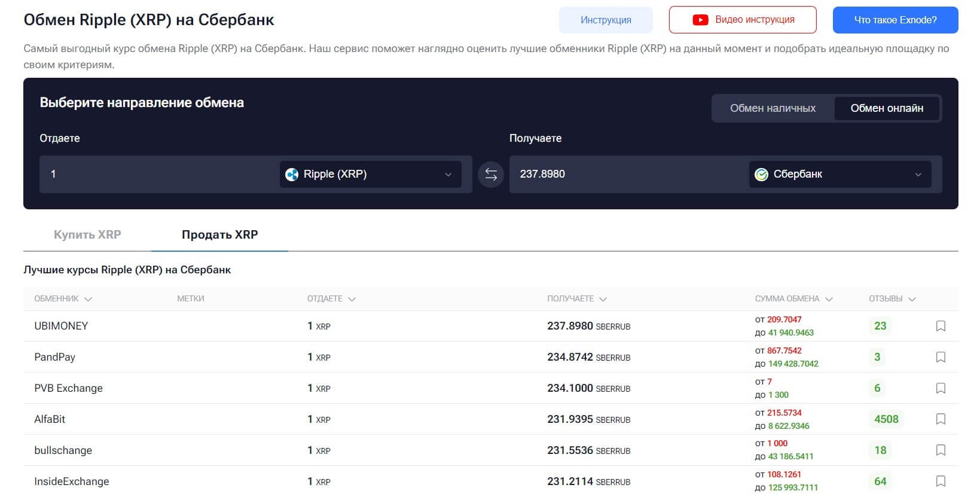Screen dimensions: 980x494
Task: Sort exchangers by Отзывы column
Action: click(x=892, y=298)
